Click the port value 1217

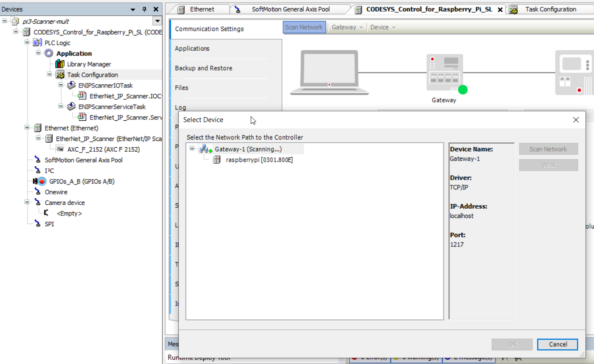[x=457, y=245]
